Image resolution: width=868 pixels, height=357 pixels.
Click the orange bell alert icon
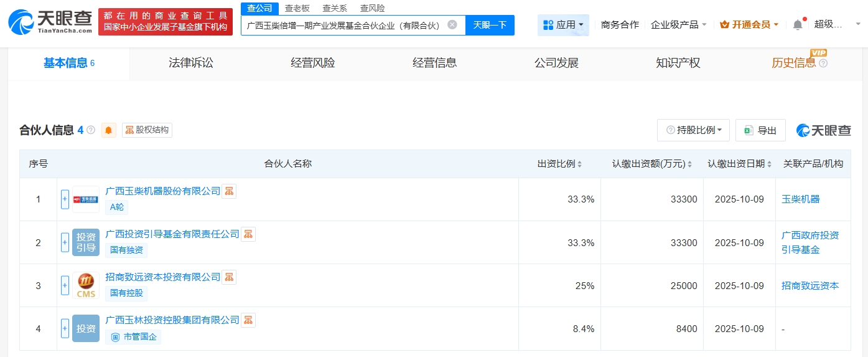coord(109,130)
